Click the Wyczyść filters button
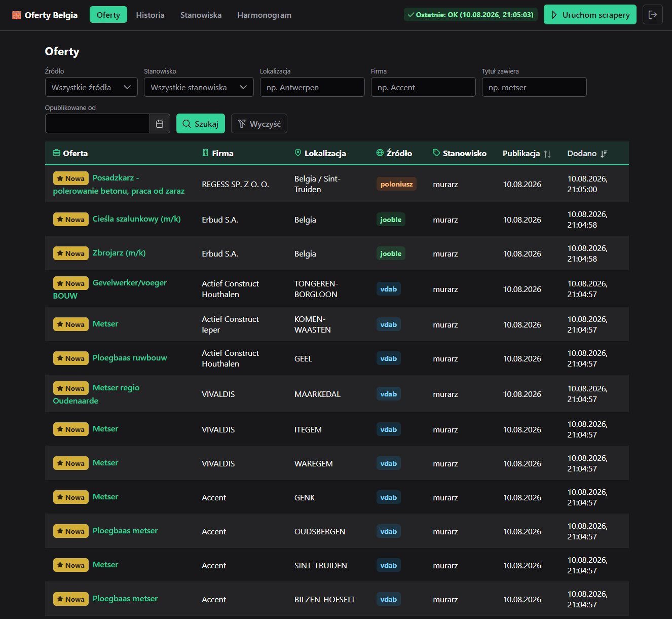This screenshot has width=672, height=619. 259,124
